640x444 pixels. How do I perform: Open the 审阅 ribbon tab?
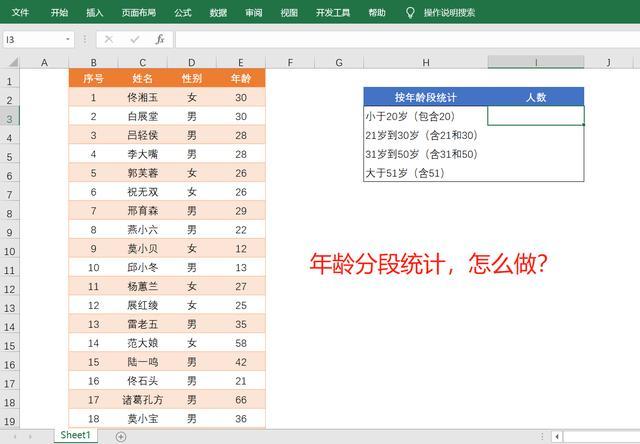pyautogui.click(x=254, y=13)
